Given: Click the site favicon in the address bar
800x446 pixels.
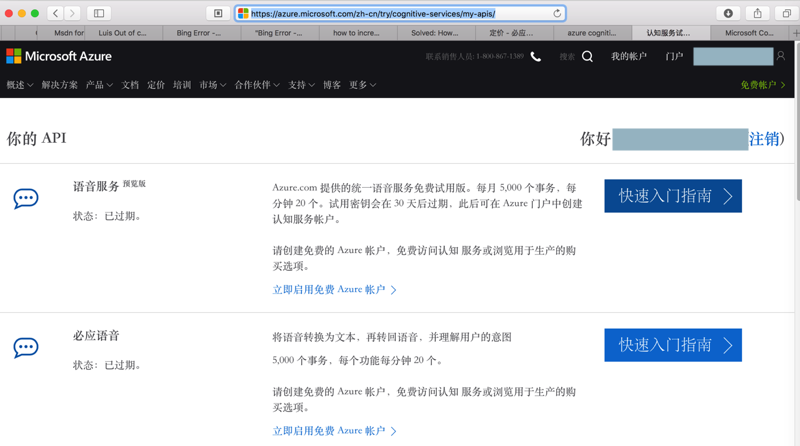Looking at the screenshot, I should point(243,14).
